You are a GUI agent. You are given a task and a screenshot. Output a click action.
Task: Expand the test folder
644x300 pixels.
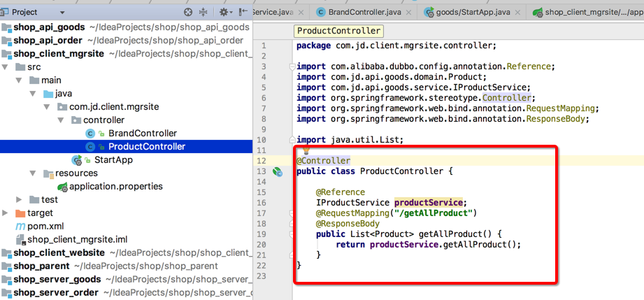click(x=20, y=200)
